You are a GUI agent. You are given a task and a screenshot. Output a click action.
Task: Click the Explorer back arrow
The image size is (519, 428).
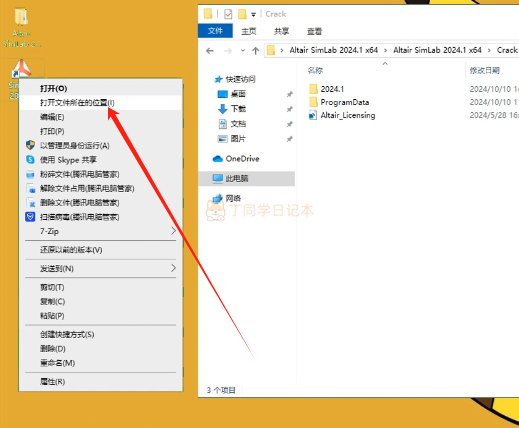click(x=210, y=51)
